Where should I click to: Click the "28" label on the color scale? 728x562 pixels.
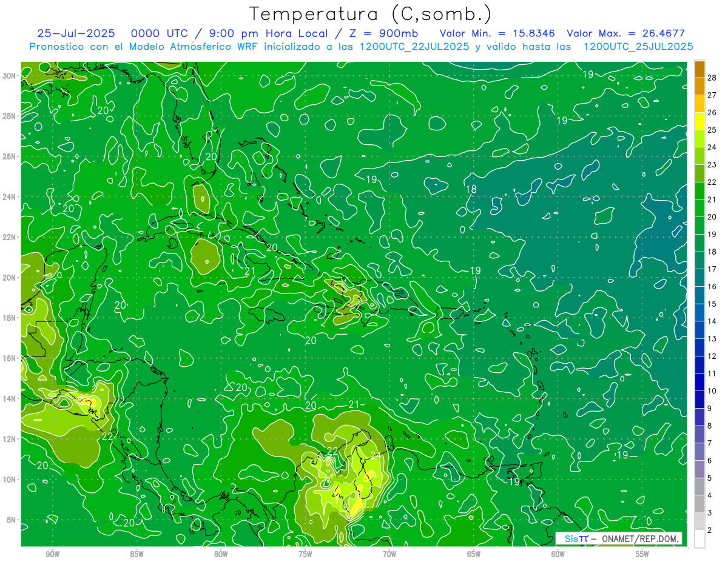tap(712, 77)
